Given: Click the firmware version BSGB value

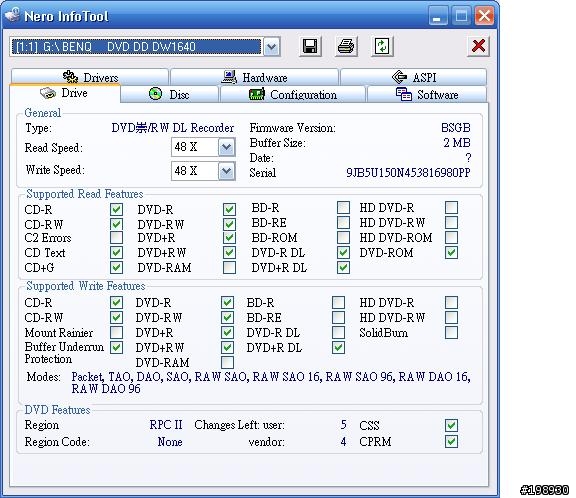Looking at the screenshot, I should (456, 128).
